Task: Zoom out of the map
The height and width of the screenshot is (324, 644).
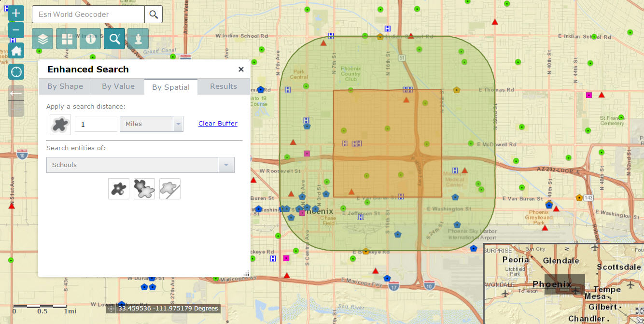Action: (x=16, y=30)
